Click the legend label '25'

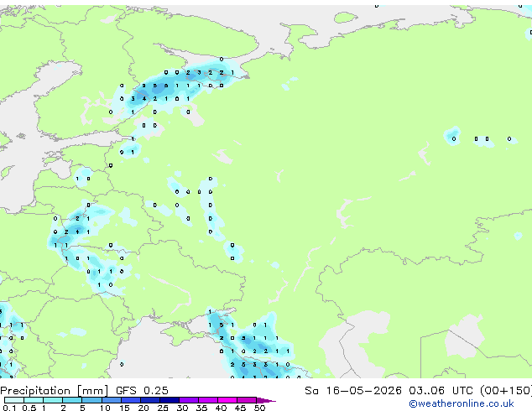coord(163,408)
